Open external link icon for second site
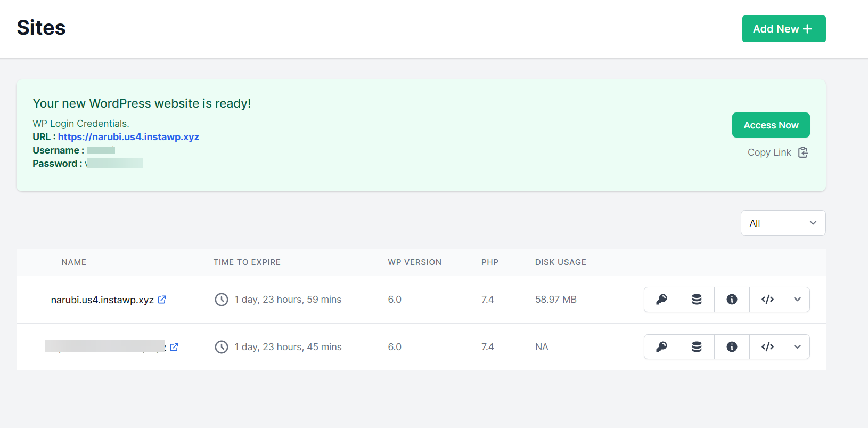Image resolution: width=868 pixels, height=428 pixels. click(174, 347)
